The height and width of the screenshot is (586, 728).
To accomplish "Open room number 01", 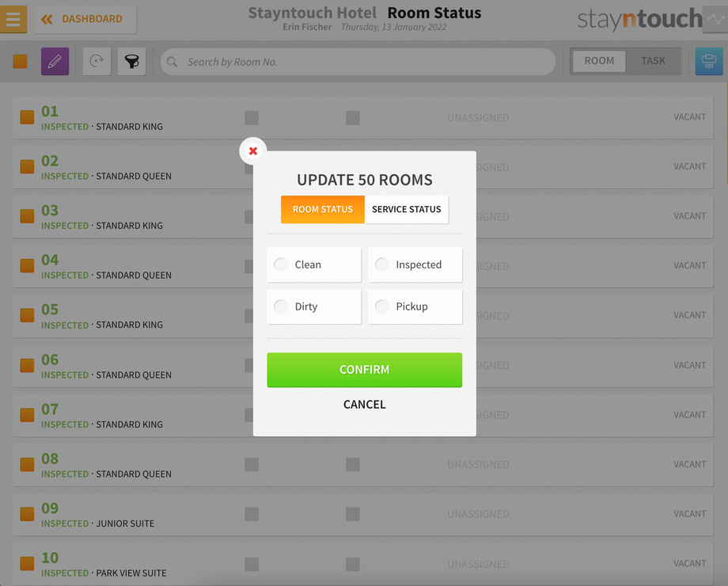I will point(50,112).
